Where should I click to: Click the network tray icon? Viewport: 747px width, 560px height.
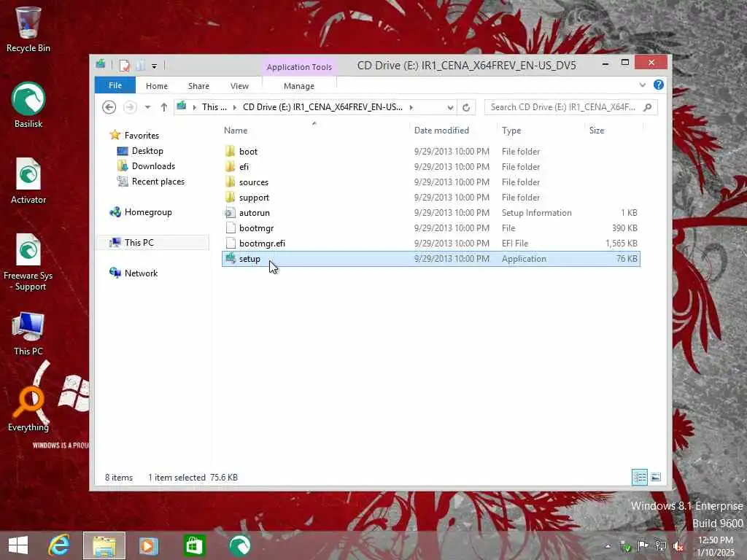coord(660,546)
